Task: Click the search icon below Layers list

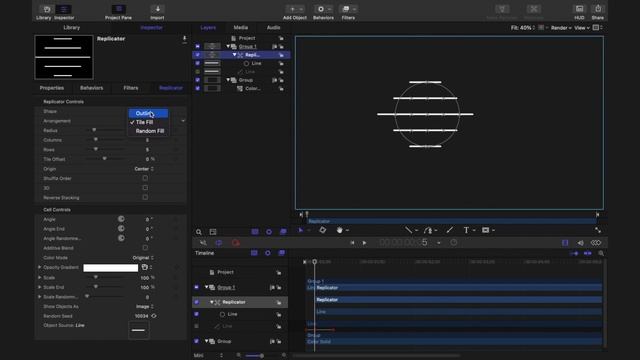Action: pyautogui.click(x=199, y=232)
